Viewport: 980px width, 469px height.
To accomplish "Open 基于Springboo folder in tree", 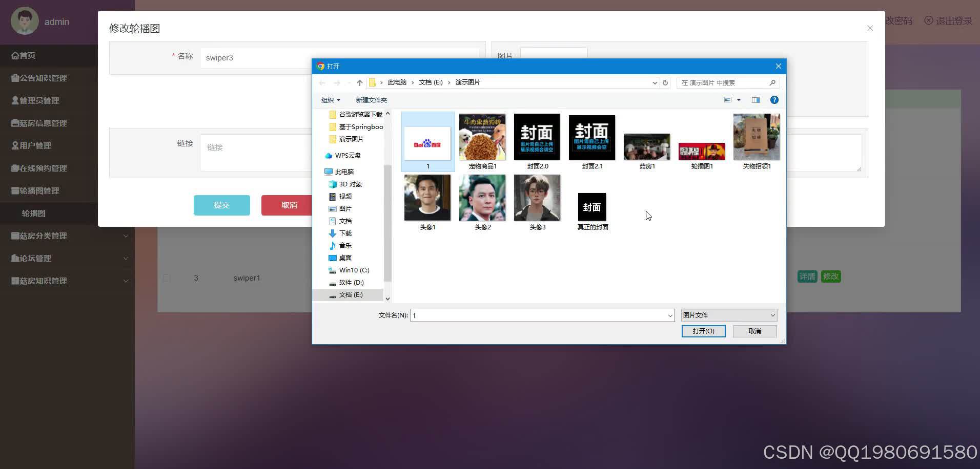I will coord(356,127).
